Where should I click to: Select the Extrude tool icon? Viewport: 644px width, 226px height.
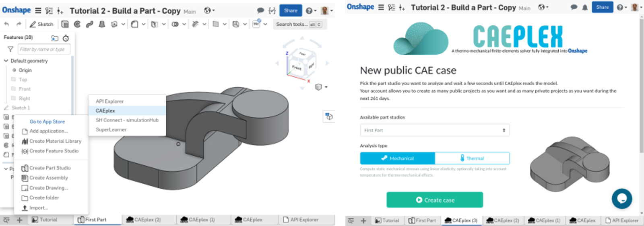[x=65, y=24]
